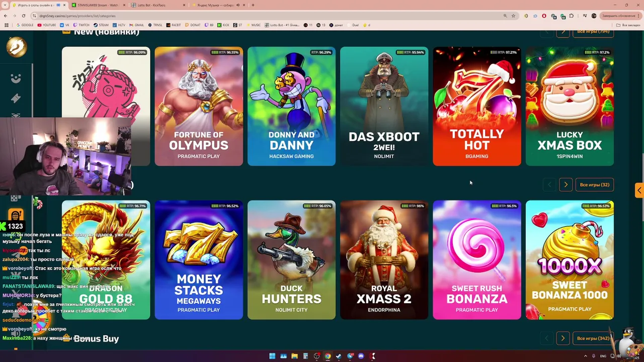Screen dimensions: 644x362
Task: Open the GOOGLE bookmark
Action: tap(25, 25)
